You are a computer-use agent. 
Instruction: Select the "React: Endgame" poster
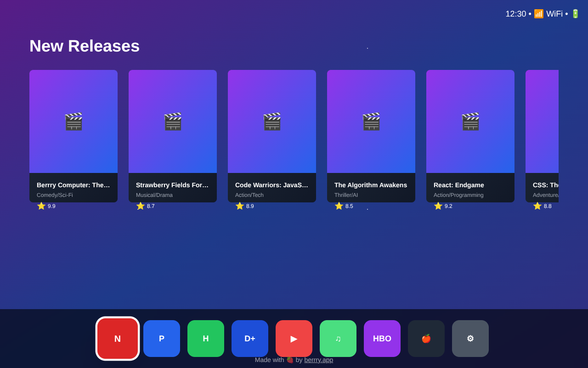[470, 136]
